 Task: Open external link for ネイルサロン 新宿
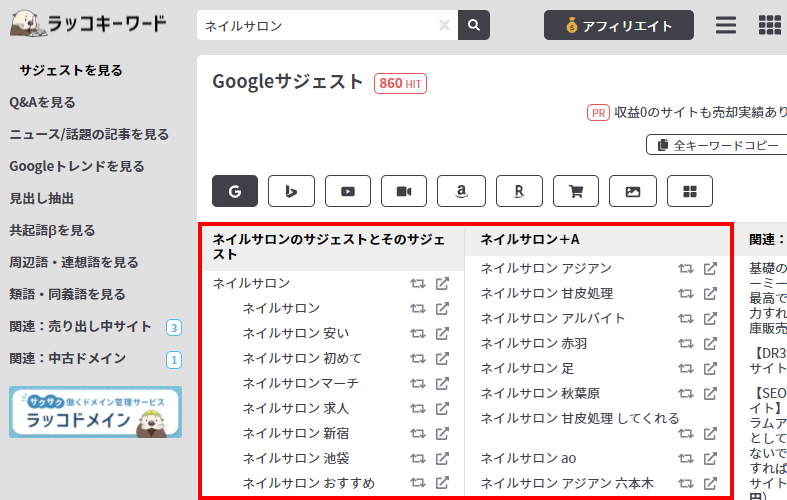pos(442,433)
